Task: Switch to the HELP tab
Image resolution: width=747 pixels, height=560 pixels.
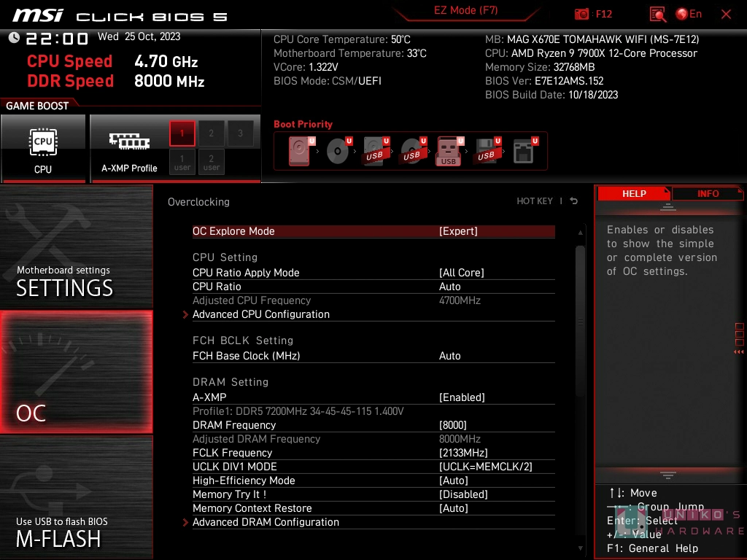Action: pyautogui.click(x=634, y=194)
